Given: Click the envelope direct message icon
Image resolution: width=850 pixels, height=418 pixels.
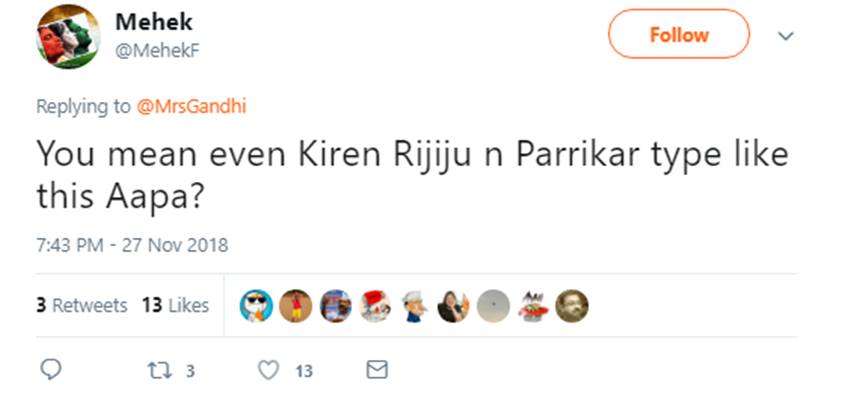Looking at the screenshot, I should click(376, 370).
